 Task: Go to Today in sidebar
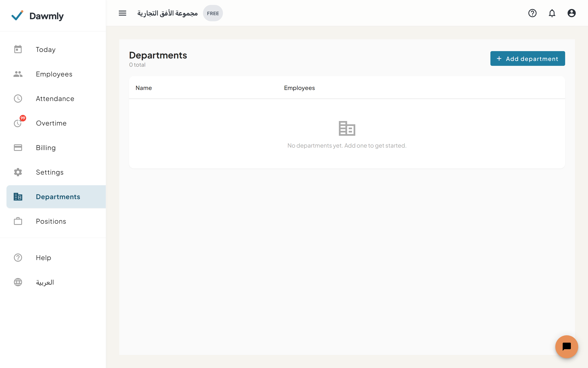(46, 49)
